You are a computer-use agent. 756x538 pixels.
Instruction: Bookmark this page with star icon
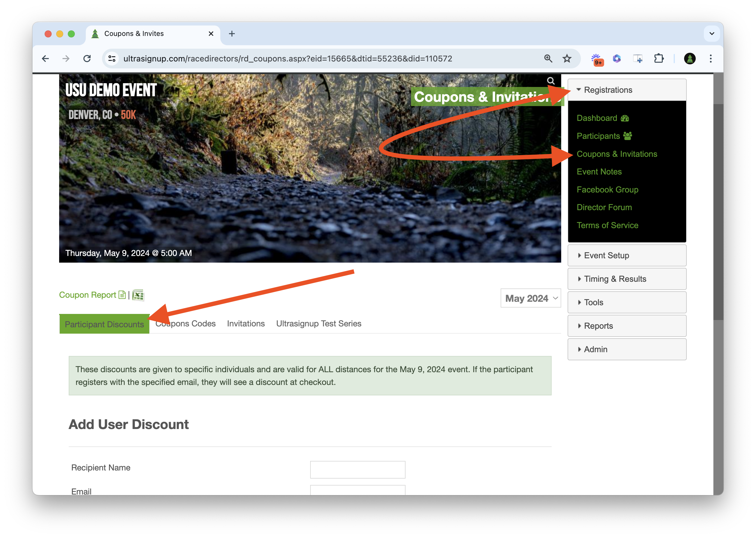pos(567,59)
